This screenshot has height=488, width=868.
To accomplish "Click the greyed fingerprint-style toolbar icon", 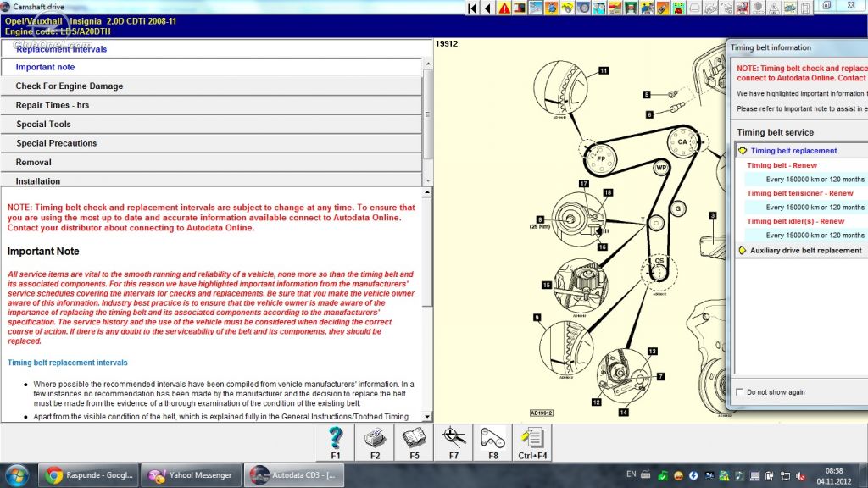I will point(758,8).
